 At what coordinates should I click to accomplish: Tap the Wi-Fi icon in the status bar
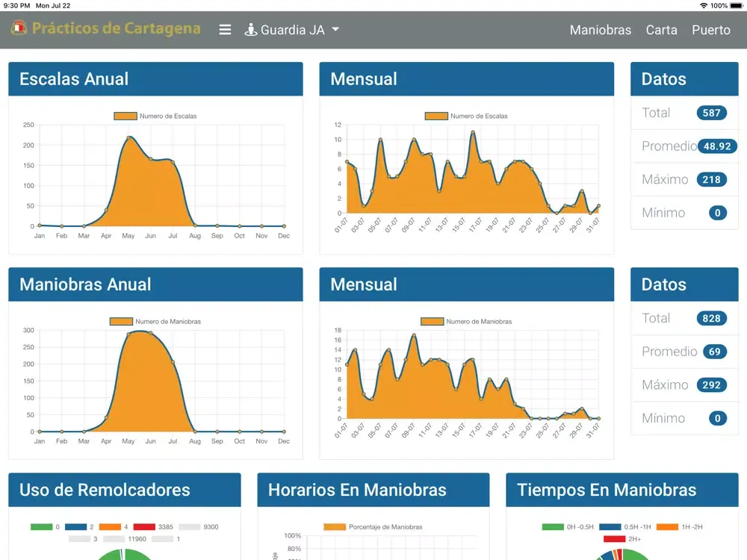coord(704,6)
